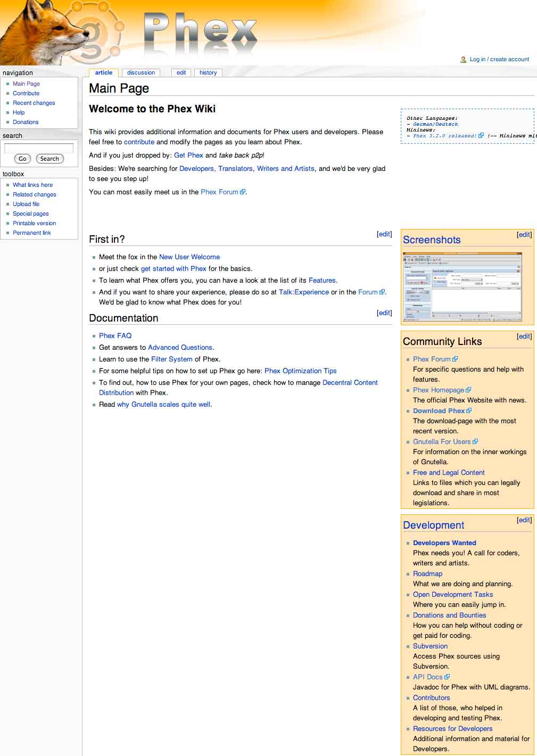Image resolution: width=537 pixels, height=756 pixels.
Task: Open the discussion tab
Action: point(141,73)
